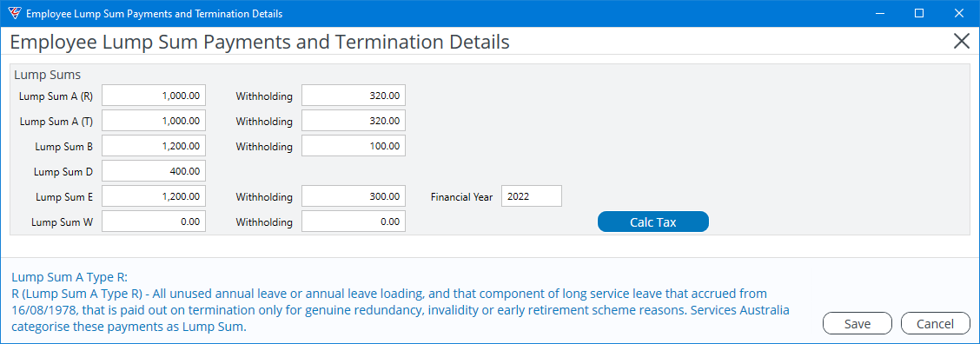Edit the Lump Sum D amount field

[154, 171]
